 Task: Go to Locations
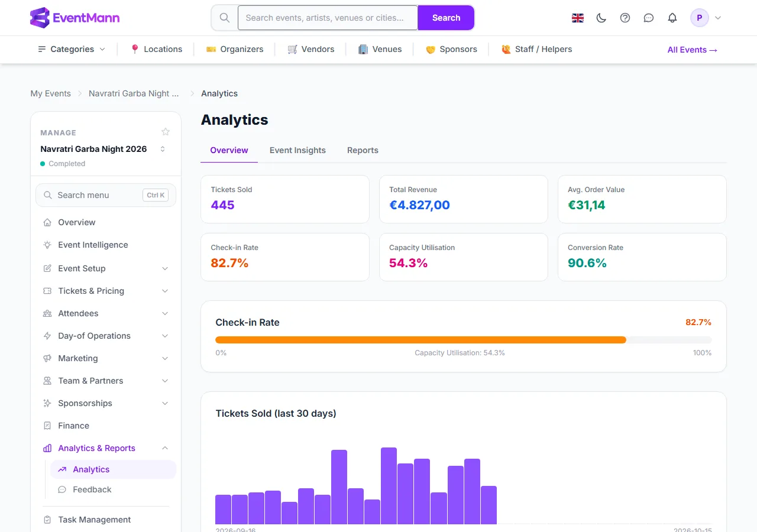coord(156,49)
